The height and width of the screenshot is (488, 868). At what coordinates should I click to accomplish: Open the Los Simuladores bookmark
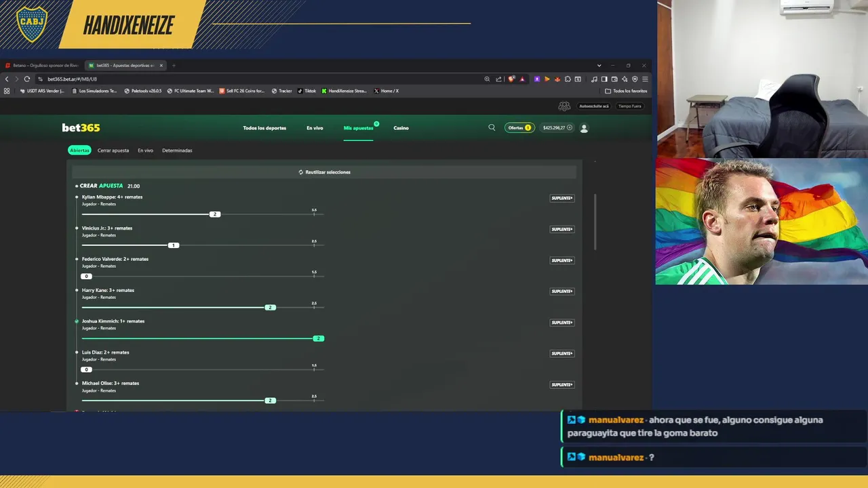94,91
